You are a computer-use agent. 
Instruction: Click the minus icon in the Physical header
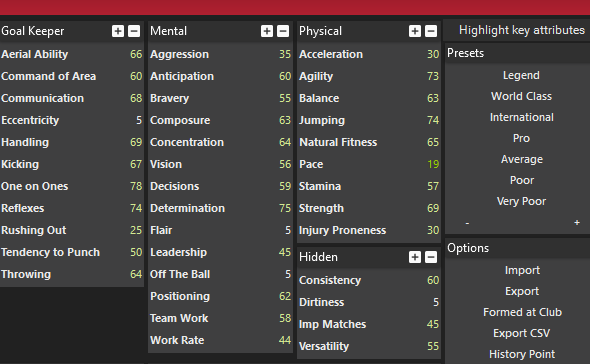click(431, 31)
